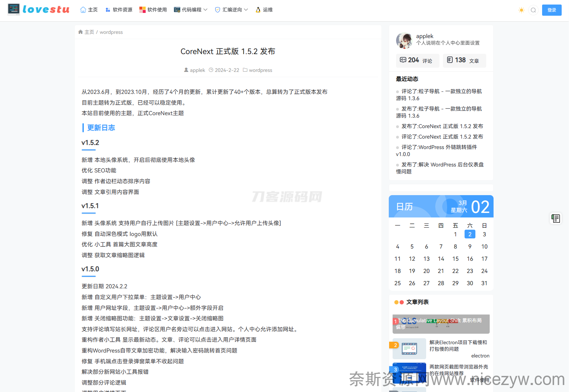Click the article title CoreNext 正式版 1.5.2 发布
The image size is (569, 392).
[x=228, y=51]
